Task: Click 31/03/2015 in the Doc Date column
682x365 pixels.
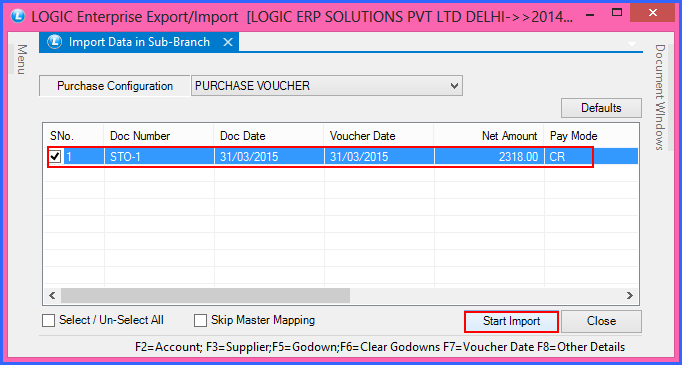Action: point(269,157)
